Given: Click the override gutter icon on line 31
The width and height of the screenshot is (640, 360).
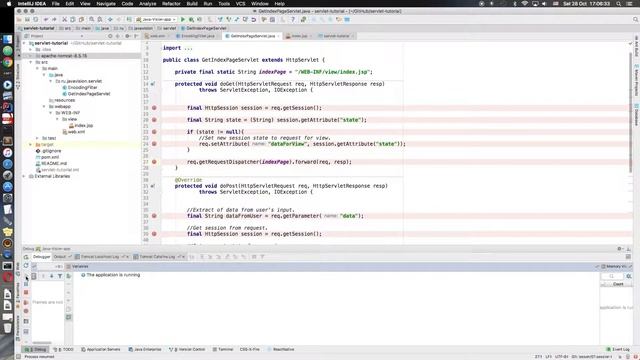Looking at the screenshot, I should pos(153,186).
